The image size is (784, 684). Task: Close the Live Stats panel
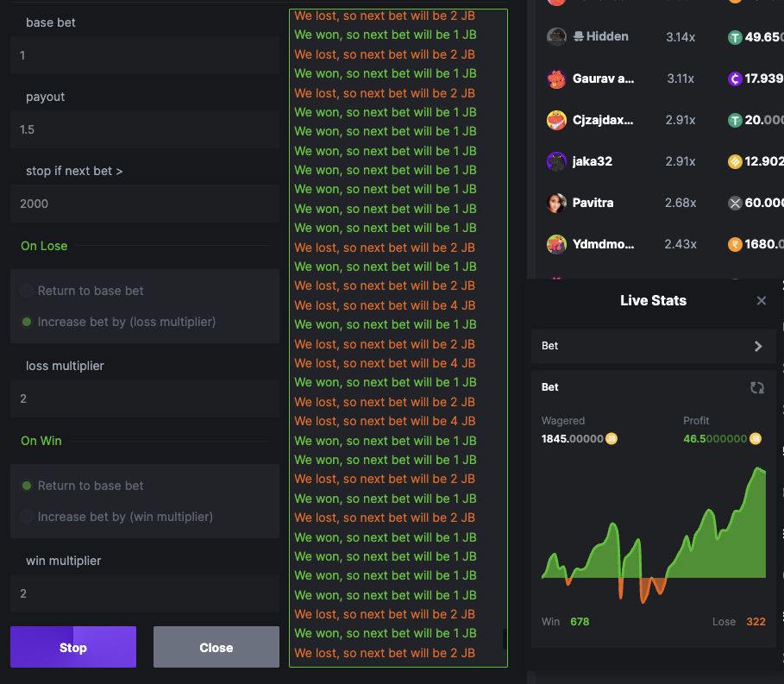[x=761, y=300]
